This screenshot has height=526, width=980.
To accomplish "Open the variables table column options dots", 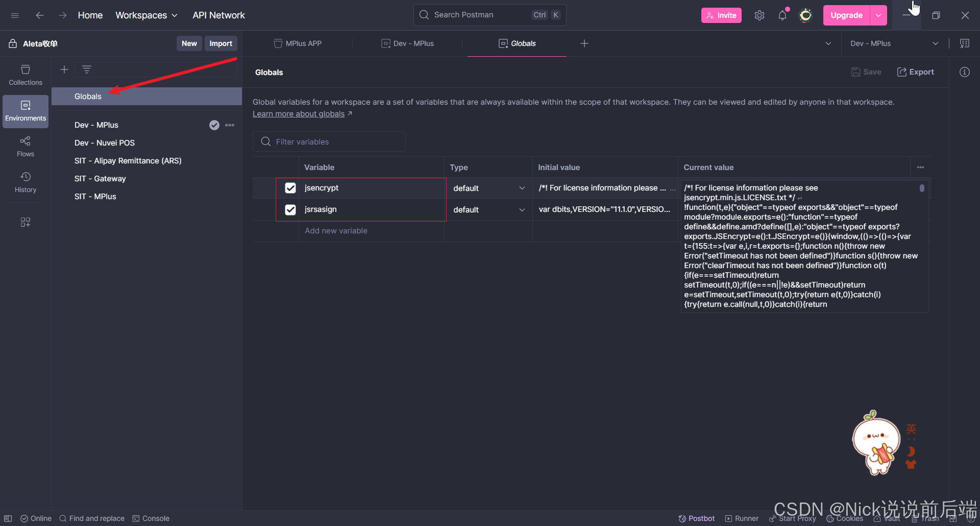I will click(x=920, y=168).
